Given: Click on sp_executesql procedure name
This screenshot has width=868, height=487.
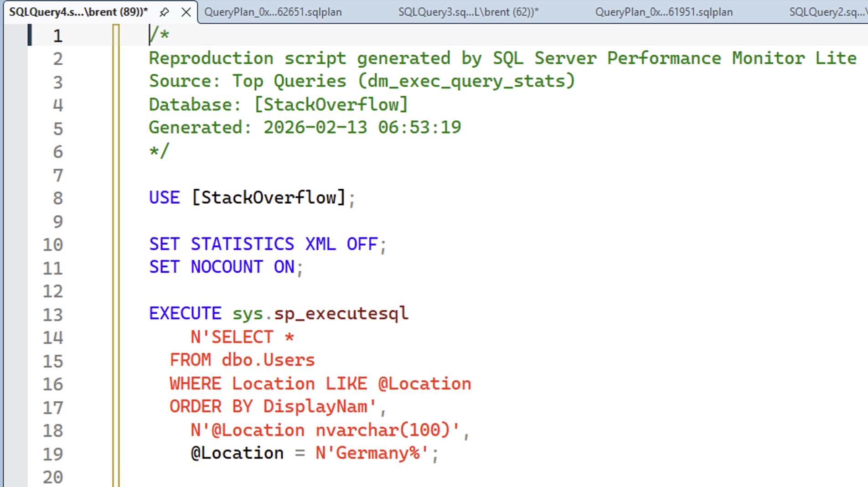Looking at the screenshot, I should click(341, 314).
